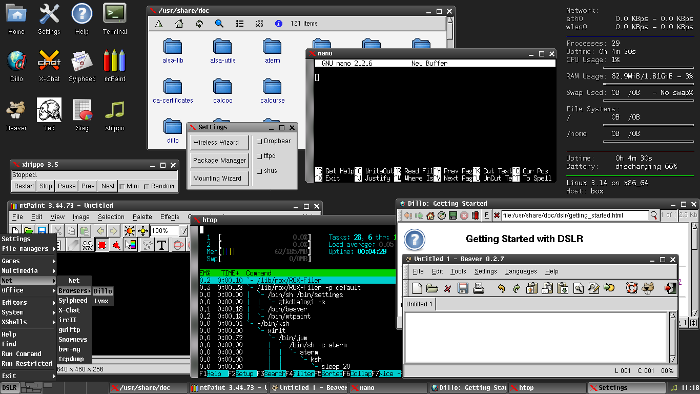Expand the System submenu
Screen dimensions: 700x394
tap(28, 312)
